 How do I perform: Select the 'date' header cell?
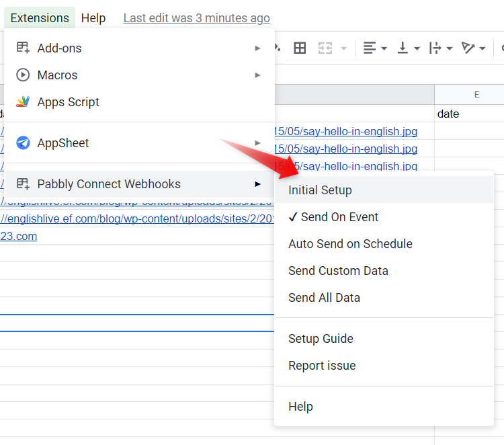coord(469,114)
